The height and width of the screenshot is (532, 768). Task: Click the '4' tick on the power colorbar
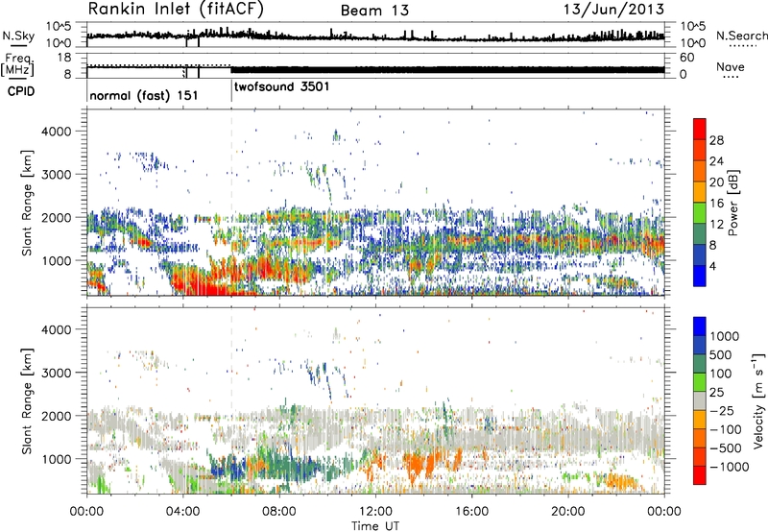(712, 266)
